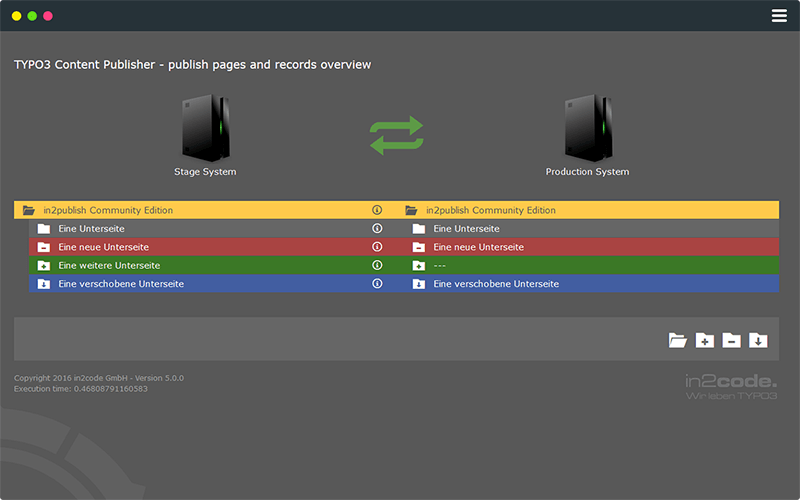Show info for in2publish Community Edition row
This screenshot has height=500, width=800.
377,210
